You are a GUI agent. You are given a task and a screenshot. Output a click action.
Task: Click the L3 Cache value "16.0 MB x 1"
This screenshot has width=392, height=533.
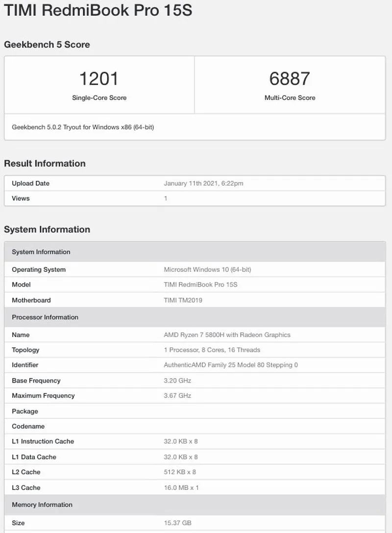click(181, 487)
